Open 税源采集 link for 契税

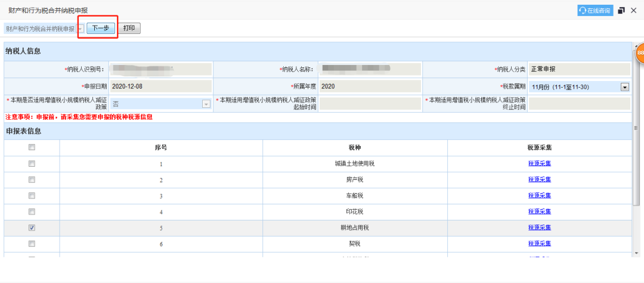point(539,244)
